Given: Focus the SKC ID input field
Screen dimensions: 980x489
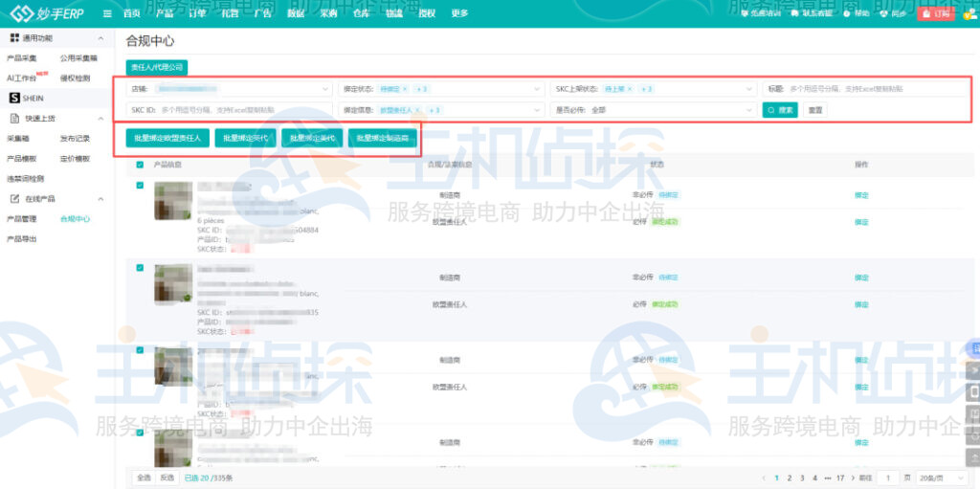Looking at the screenshot, I should coord(229,110).
